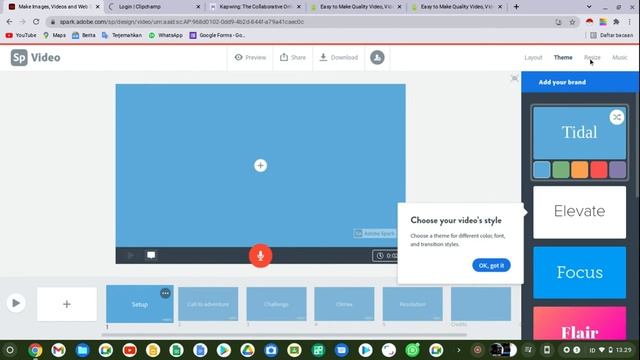Reload the page
Screen dimensions: 640x360
pos(36,22)
